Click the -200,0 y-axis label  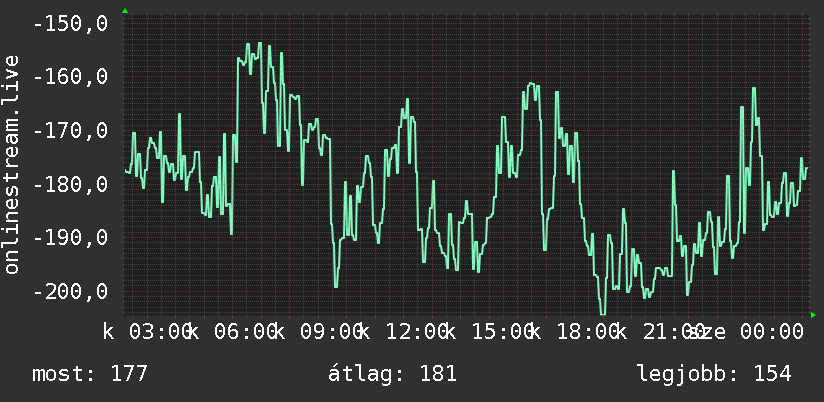(70, 291)
